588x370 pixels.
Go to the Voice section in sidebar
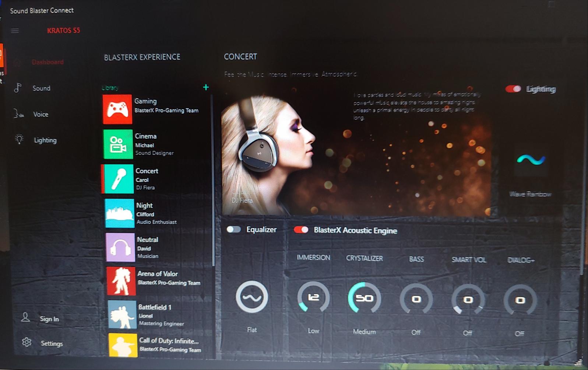click(41, 114)
